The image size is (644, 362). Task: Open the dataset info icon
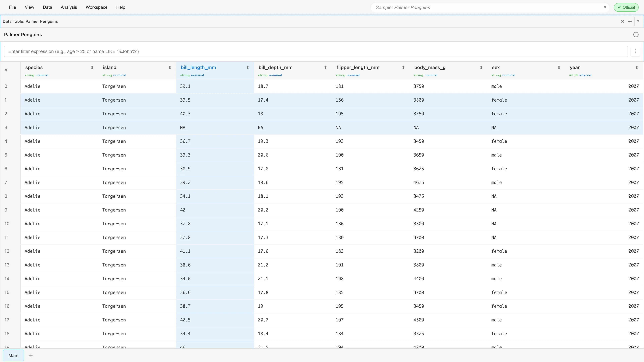(636, 35)
